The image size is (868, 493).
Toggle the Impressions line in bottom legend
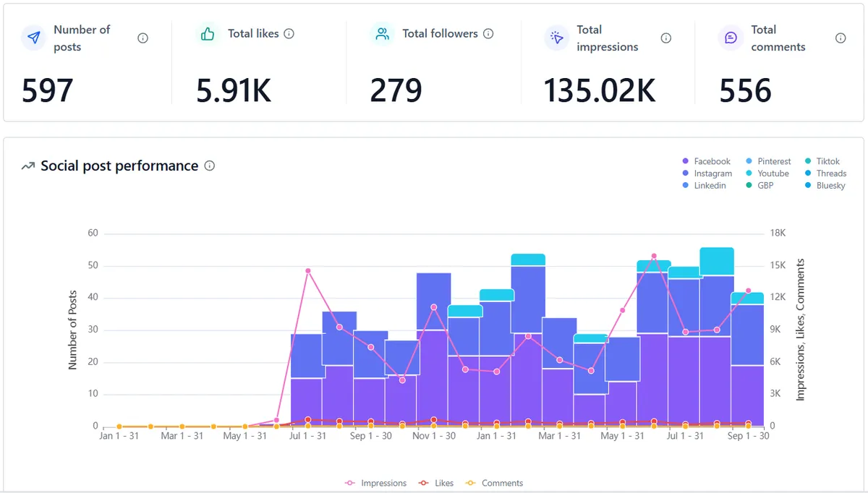click(x=375, y=483)
